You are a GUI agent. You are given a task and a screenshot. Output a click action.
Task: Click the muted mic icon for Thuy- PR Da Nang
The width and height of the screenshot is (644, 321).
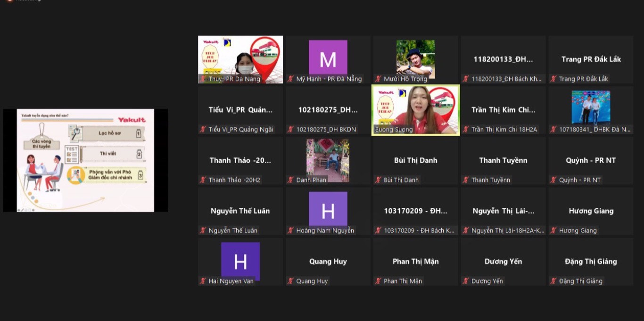point(203,79)
